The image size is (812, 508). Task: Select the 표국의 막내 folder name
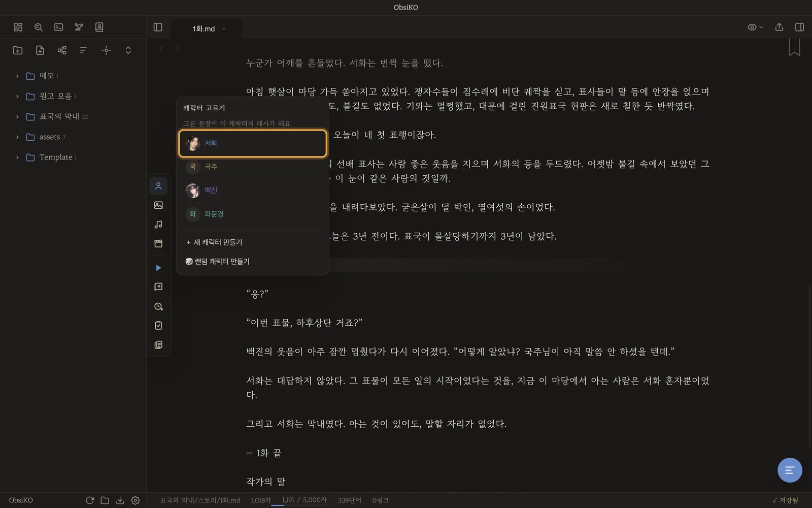pos(59,116)
